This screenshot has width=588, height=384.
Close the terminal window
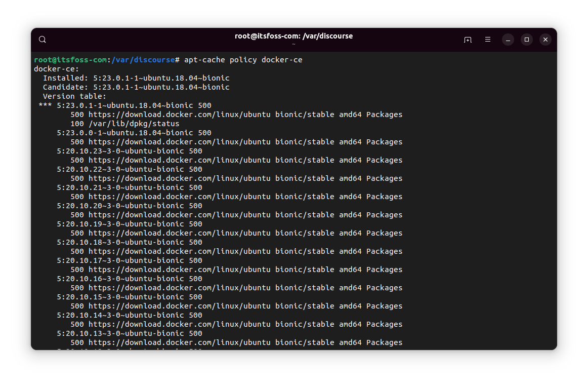545,40
